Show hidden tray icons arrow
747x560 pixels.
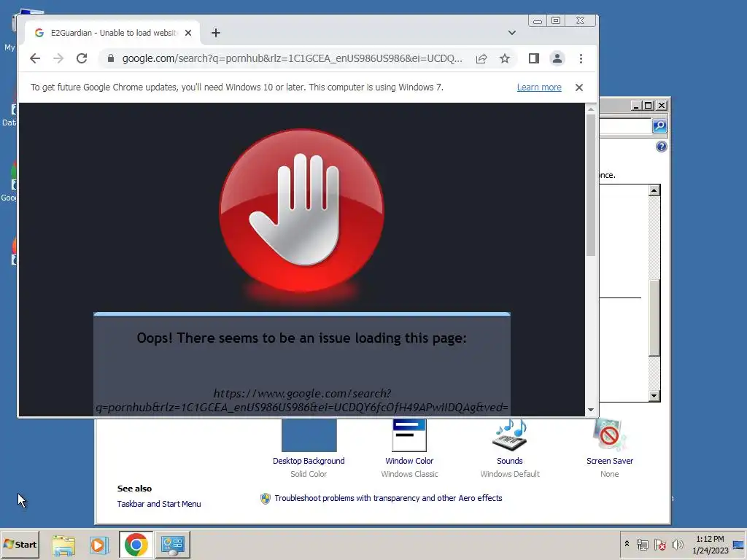627,544
